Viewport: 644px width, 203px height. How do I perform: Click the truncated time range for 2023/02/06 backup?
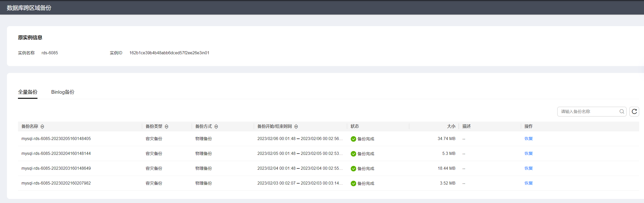pyautogui.click(x=300, y=139)
